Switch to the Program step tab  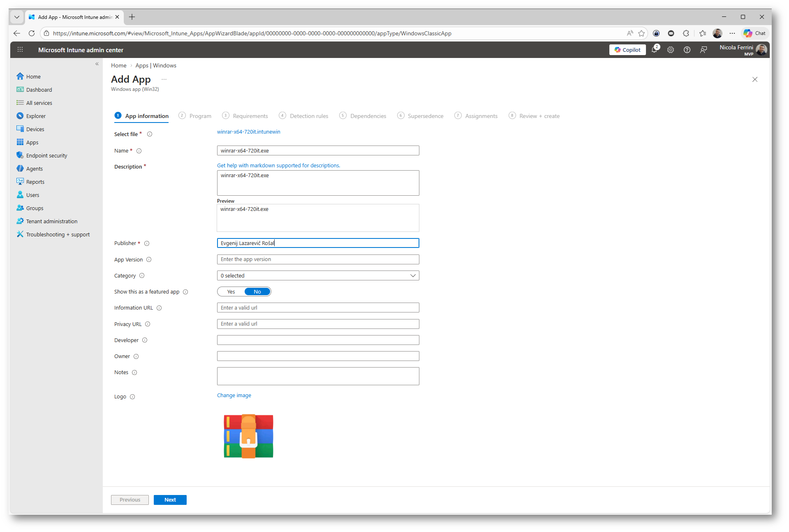200,116
